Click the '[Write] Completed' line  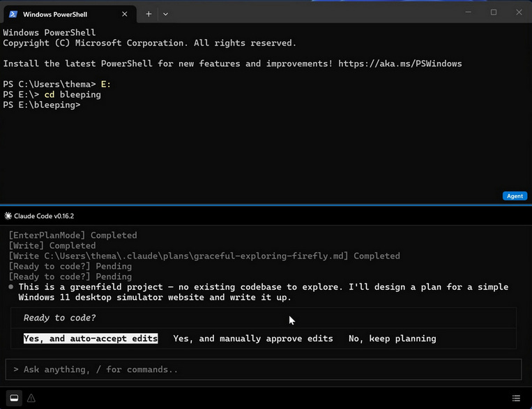tap(52, 245)
